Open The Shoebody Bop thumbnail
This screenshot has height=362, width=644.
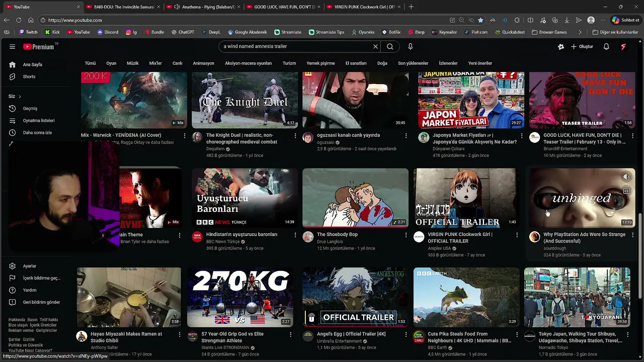tap(355, 198)
